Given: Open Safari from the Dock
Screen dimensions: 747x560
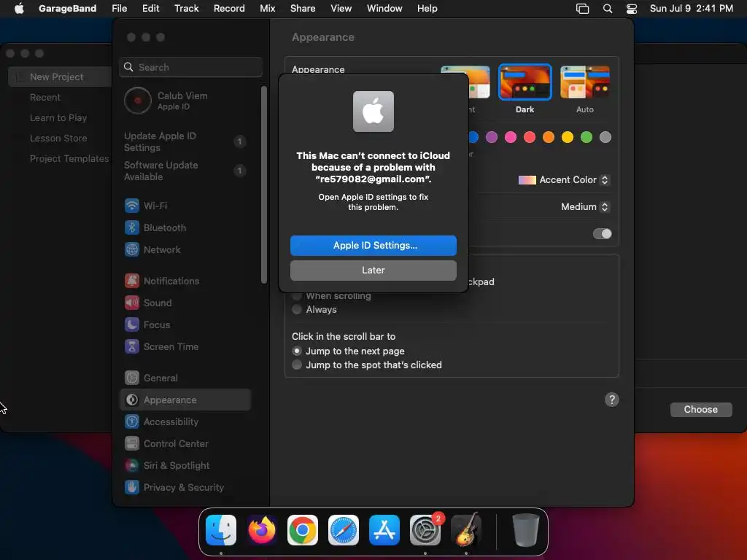Looking at the screenshot, I should 344,530.
